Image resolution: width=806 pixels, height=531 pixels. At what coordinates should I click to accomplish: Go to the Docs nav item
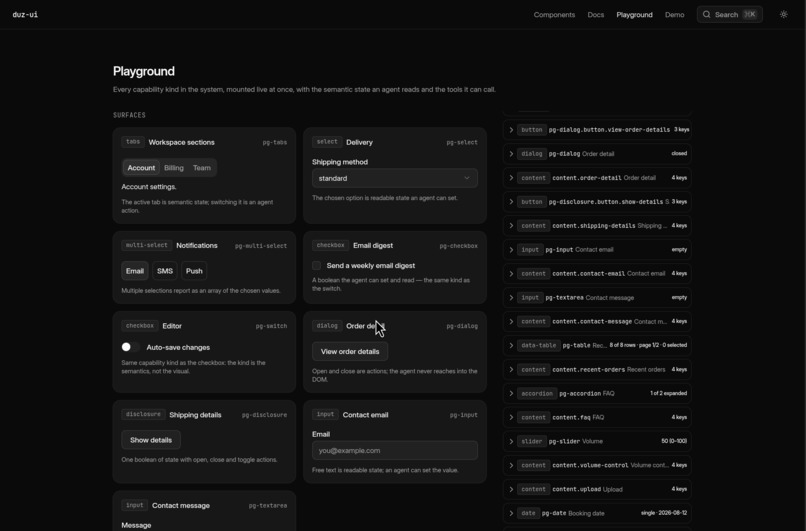tap(596, 14)
